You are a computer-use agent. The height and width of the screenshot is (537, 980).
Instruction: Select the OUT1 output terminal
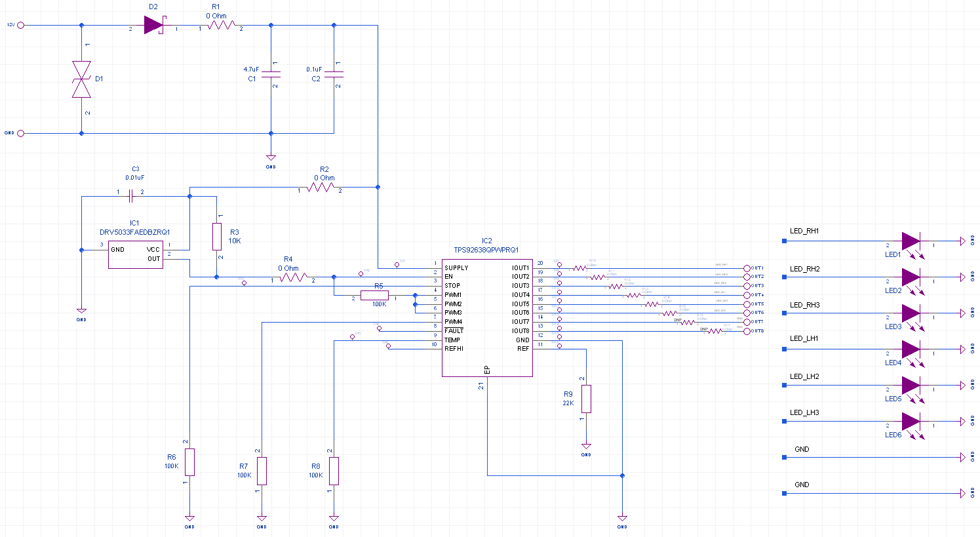(x=747, y=268)
